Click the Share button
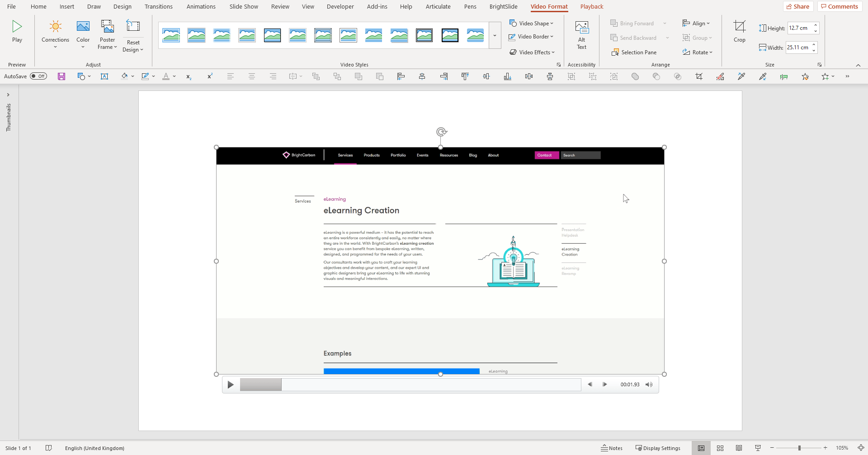The height and width of the screenshot is (455, 868). click(798, 6)
